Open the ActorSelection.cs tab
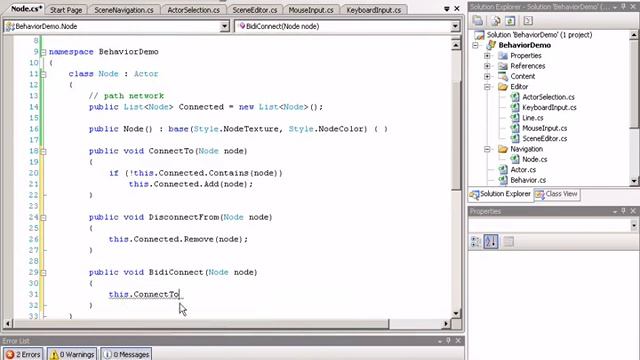 193,10
